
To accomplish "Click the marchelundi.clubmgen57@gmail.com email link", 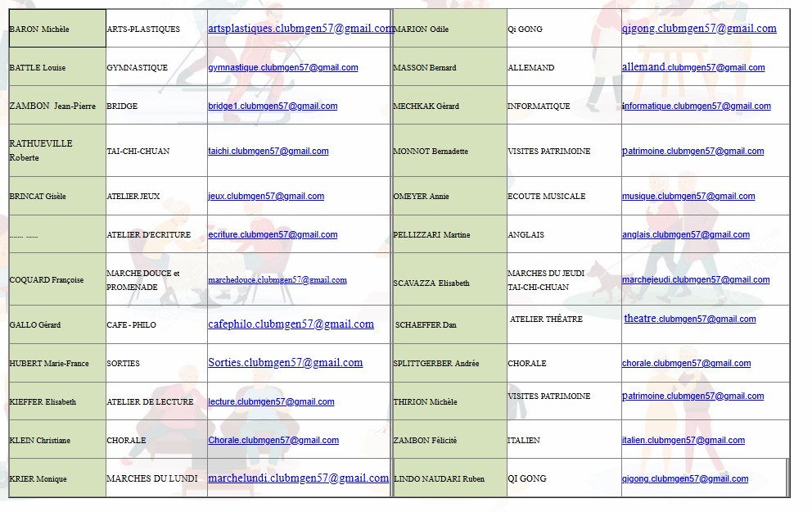I will pos(298,478).
